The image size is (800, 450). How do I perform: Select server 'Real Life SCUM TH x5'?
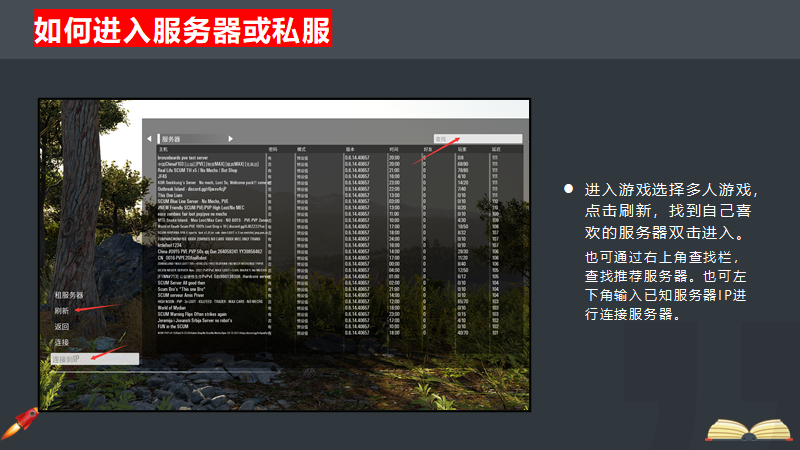point(339,170)
